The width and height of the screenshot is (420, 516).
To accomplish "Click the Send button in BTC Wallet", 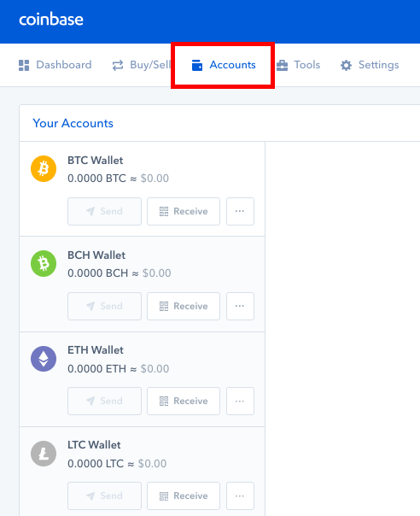I will coord(105,211).
